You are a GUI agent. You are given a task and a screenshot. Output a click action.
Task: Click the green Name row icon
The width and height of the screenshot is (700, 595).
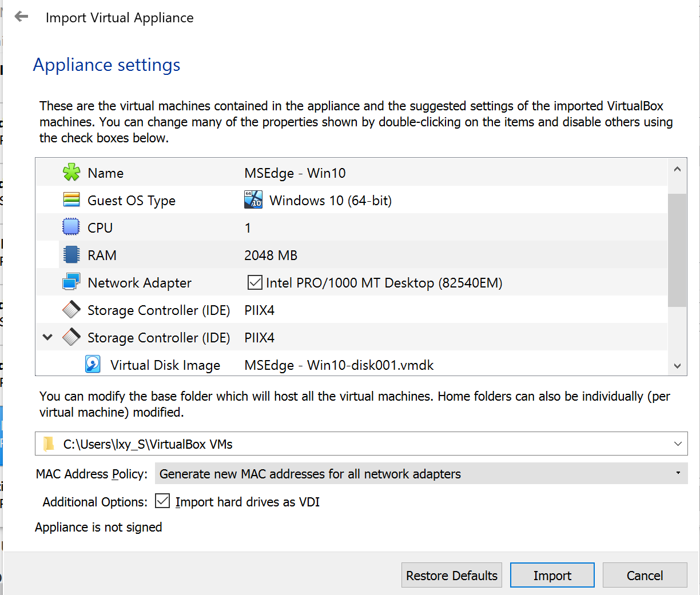(71, 172)
